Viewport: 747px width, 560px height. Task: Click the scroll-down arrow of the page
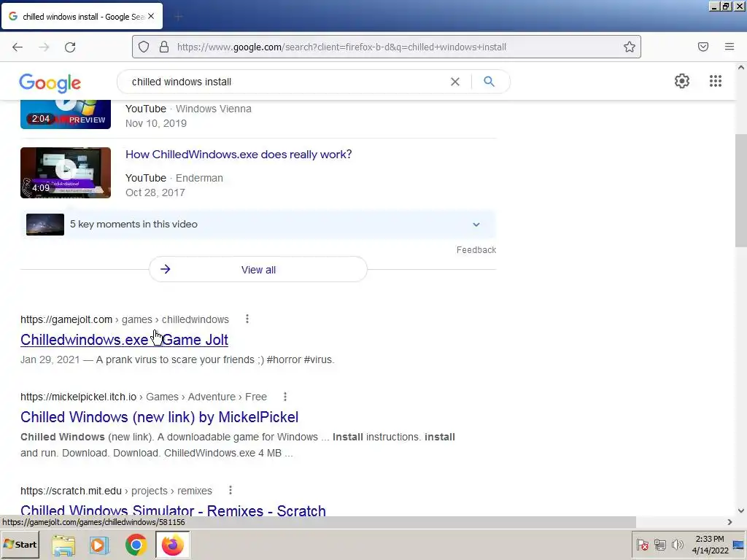coord(741,510)
